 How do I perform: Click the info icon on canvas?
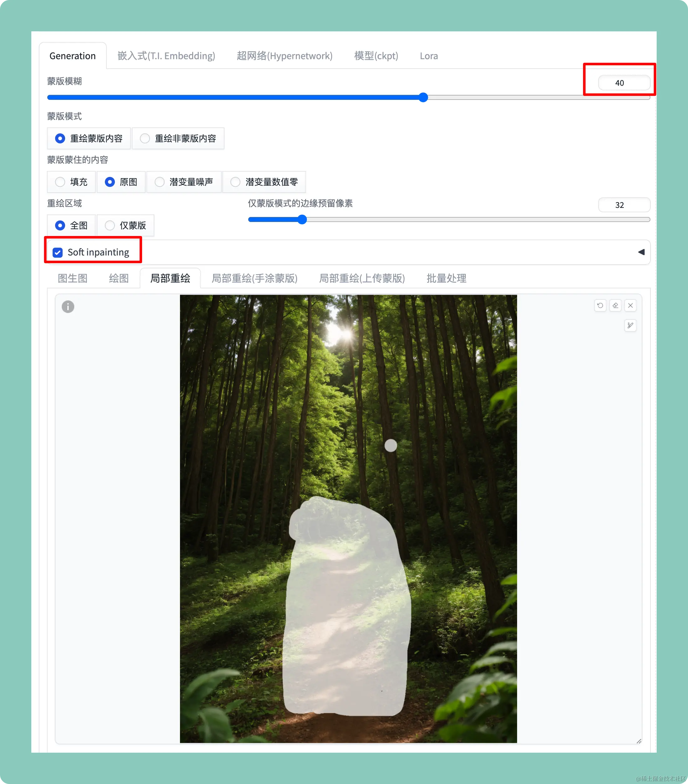coord(68,307)
